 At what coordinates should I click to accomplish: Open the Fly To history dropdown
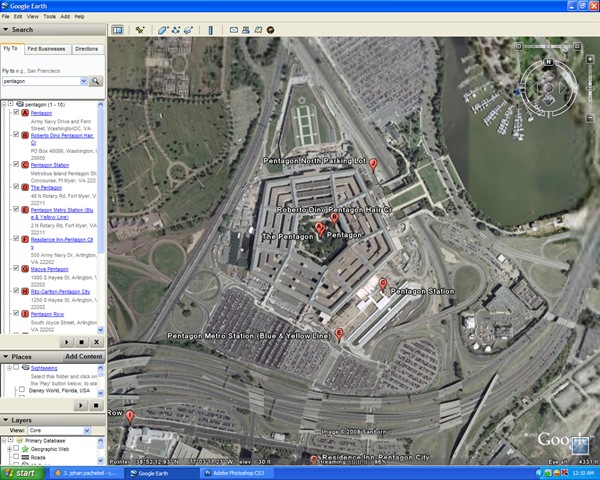pyautogui.click(x=83, y=81)
